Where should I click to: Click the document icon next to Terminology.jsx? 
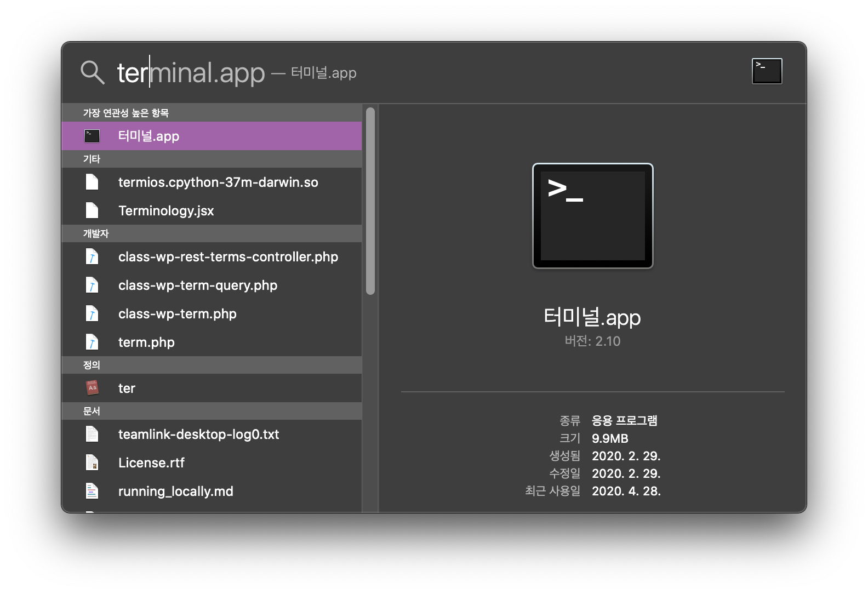(x=92, y=210)
